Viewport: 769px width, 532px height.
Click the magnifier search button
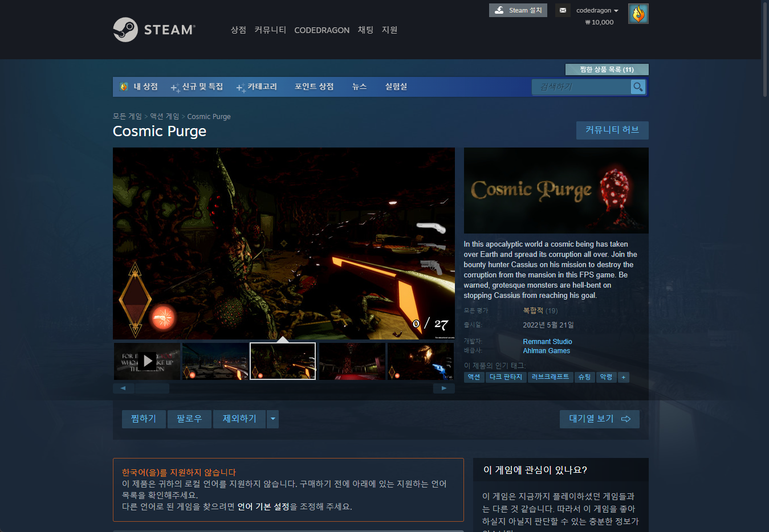638,87
